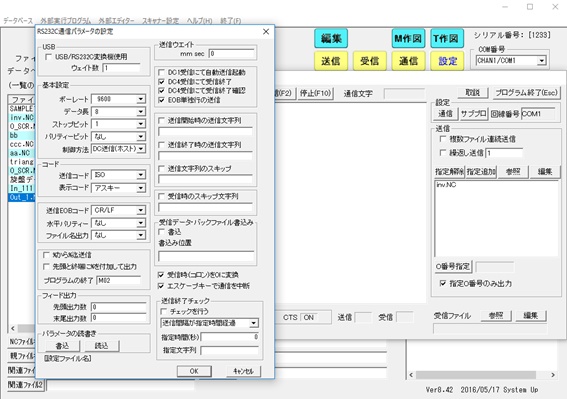
Task: Open the ヘルプ(H) menu
Action: pos(199,21)
